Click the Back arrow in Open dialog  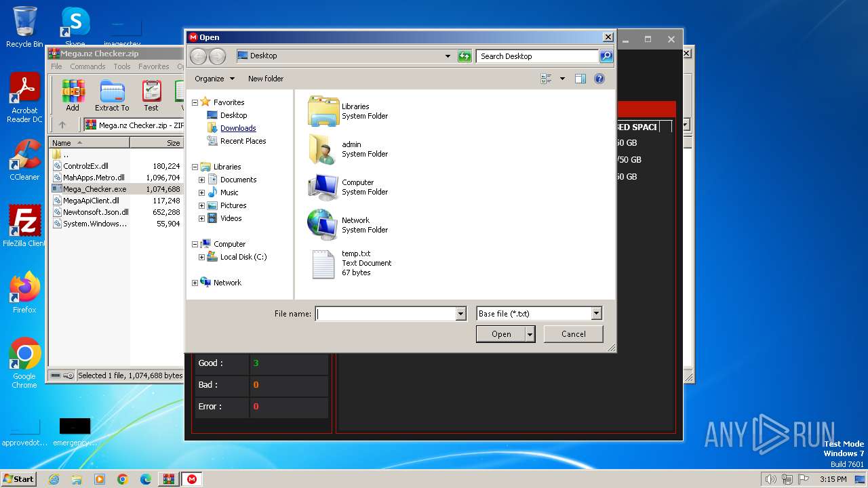point(198,56)
